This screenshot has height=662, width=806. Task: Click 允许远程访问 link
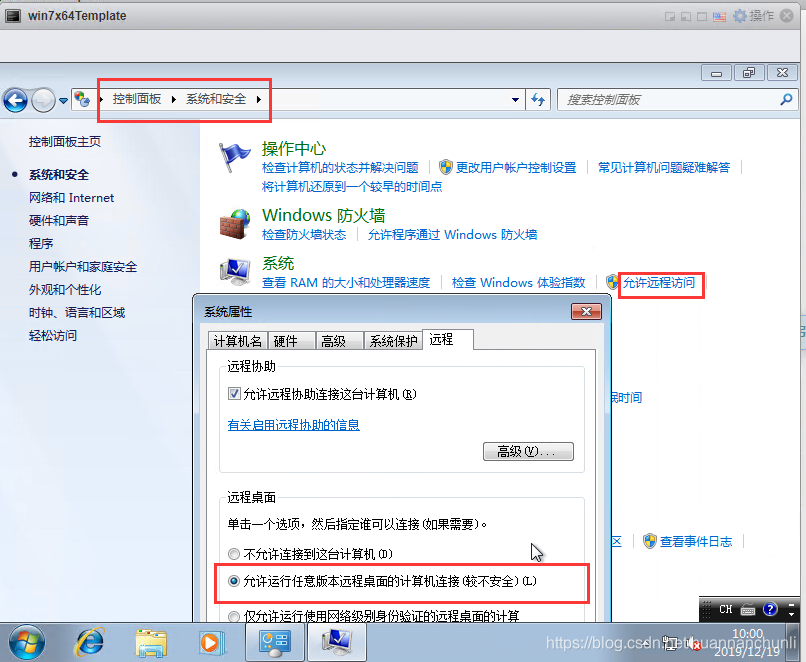(x=659, y=283)
